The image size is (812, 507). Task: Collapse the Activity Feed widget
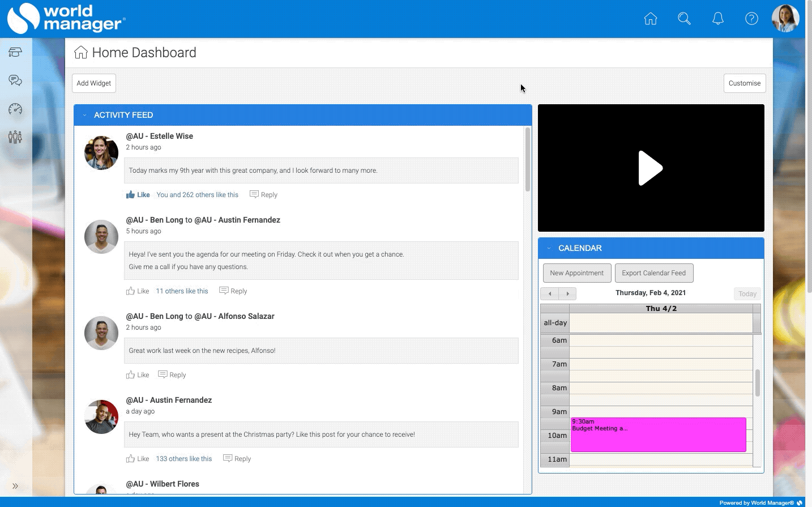tap(85, 115)
